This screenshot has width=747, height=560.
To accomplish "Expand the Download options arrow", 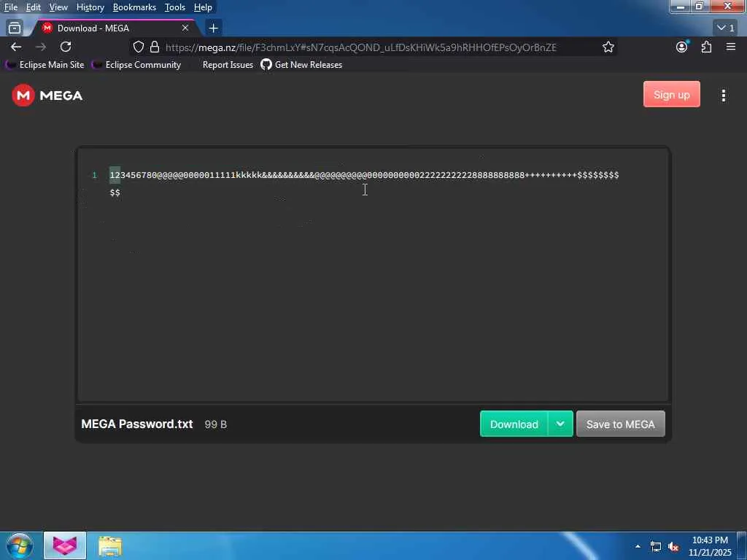I will point(560,424).
